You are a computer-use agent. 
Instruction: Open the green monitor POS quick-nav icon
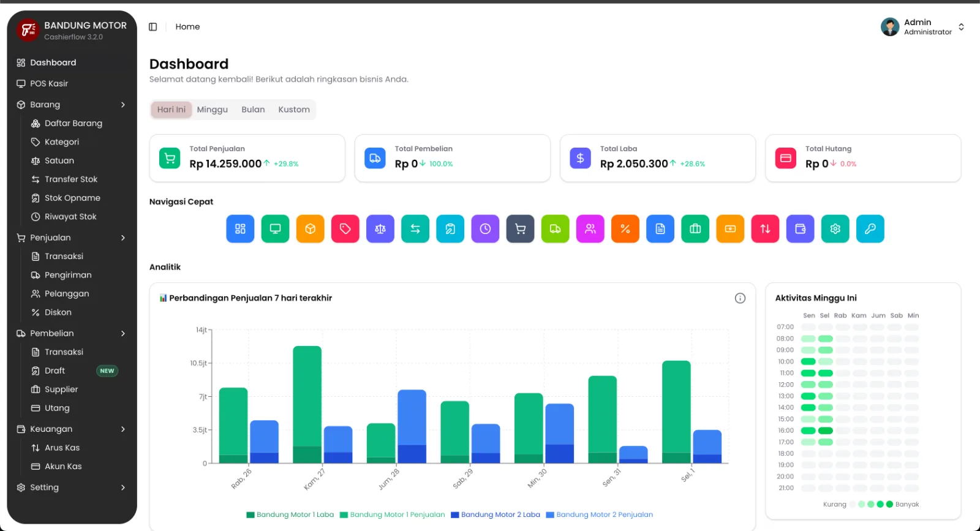pos(275,228)
